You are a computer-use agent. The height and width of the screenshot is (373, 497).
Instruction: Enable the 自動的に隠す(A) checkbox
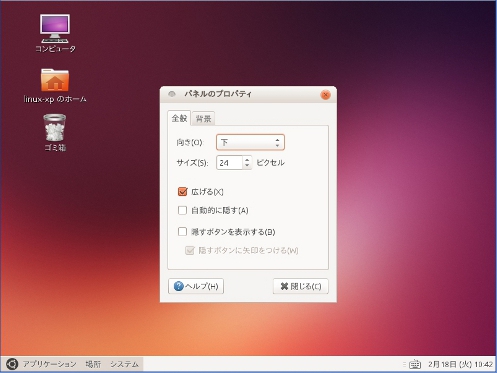point(182,210)
